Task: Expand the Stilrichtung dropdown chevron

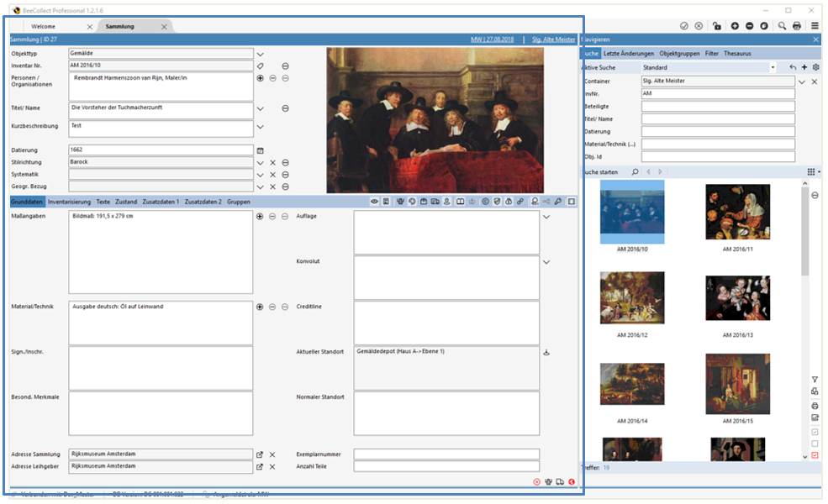Action: (x=261, y=162)
